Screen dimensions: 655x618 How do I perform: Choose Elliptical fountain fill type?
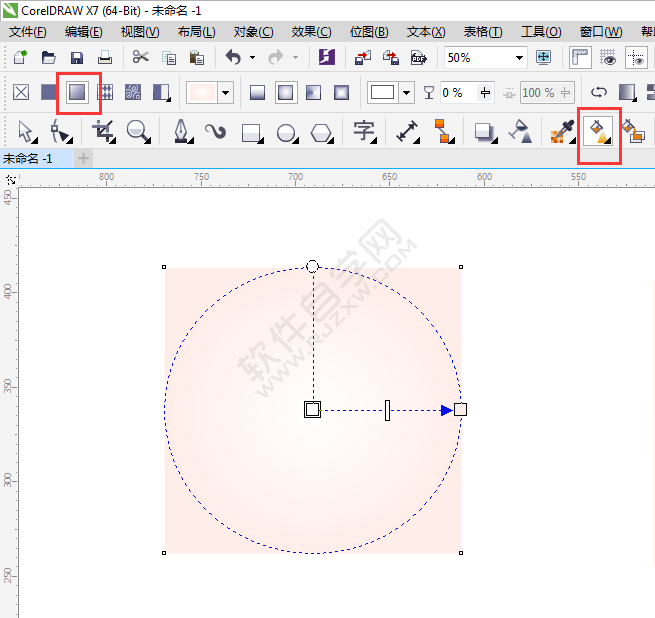(x=286, y=92)
